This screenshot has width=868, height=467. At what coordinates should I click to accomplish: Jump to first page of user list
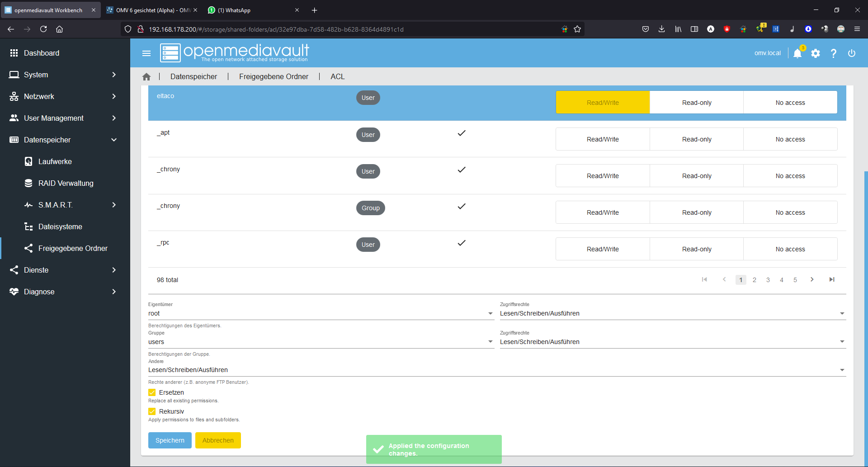[x=704, y=279]
